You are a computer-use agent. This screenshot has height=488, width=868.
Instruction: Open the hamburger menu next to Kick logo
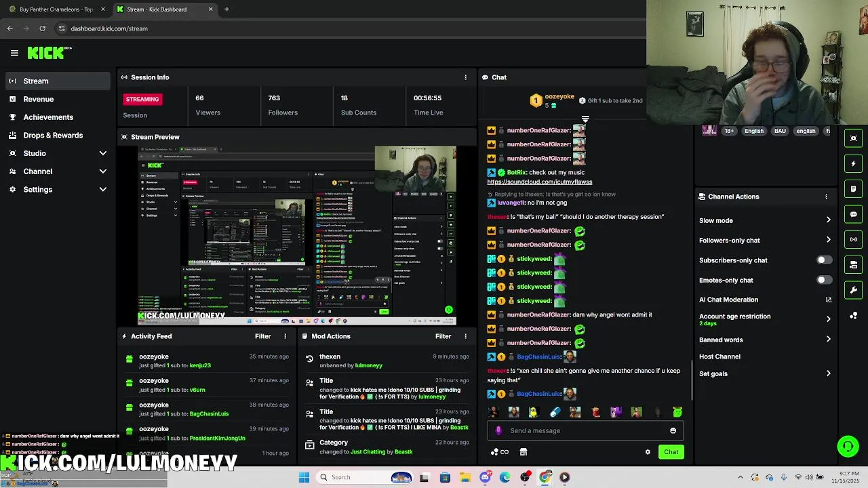coord(14,53)
